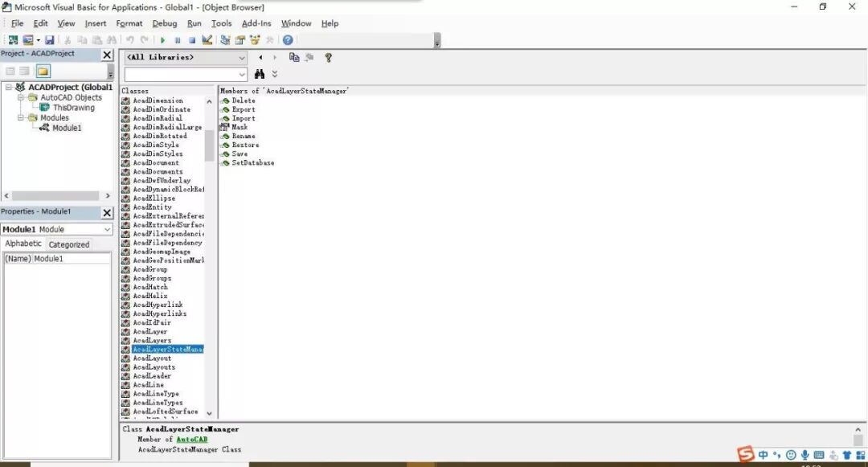The height and width of the screenshot is (467, 868).
Task: Open the Debug menu
Action: point(165,23)
